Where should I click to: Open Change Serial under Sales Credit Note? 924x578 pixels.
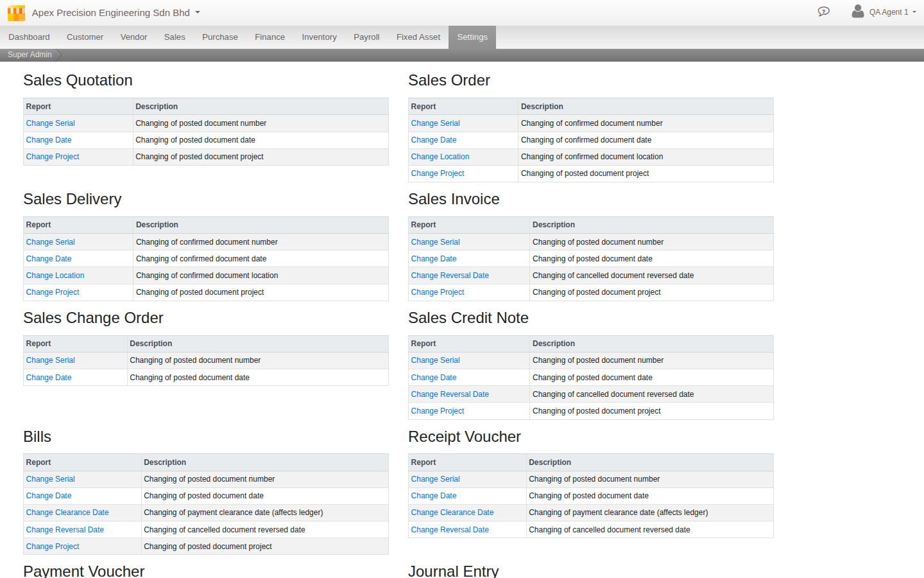point(436,360)
